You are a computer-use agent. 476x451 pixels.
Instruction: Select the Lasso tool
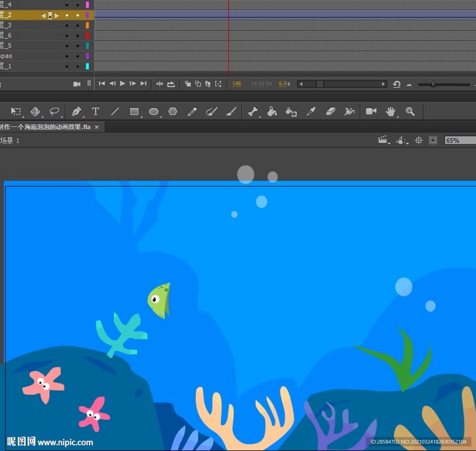click(55, 111)
